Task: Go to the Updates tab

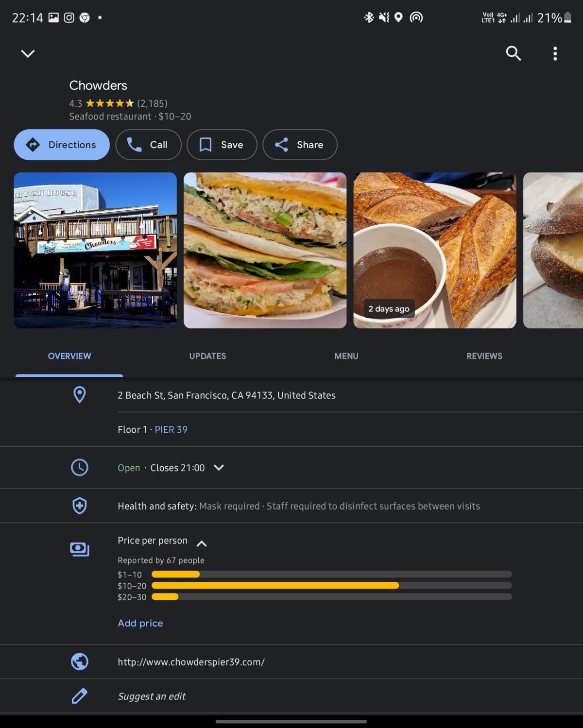Action: point(207,356)
